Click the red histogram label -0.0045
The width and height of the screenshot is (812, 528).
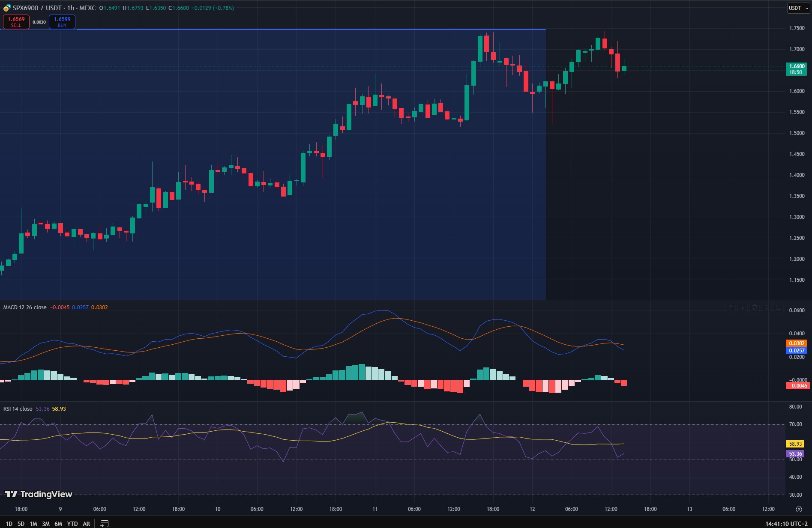[x=797, y=385]
